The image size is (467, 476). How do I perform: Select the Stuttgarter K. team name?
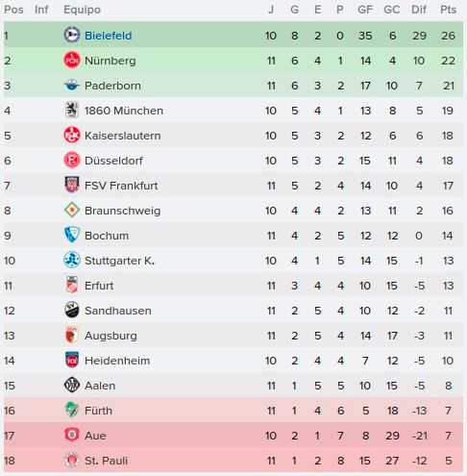119,261
